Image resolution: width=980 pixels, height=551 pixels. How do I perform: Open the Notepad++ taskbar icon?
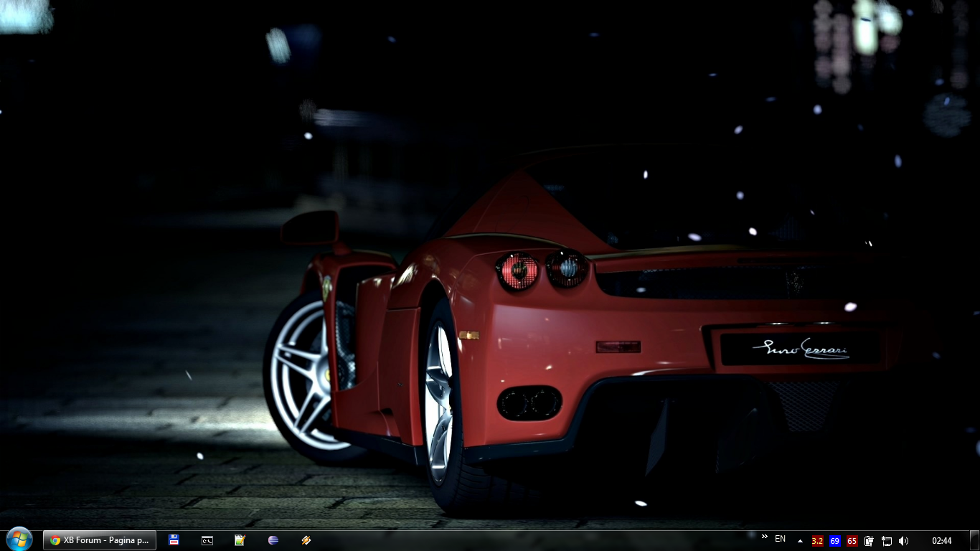click(x=240, y=540)
